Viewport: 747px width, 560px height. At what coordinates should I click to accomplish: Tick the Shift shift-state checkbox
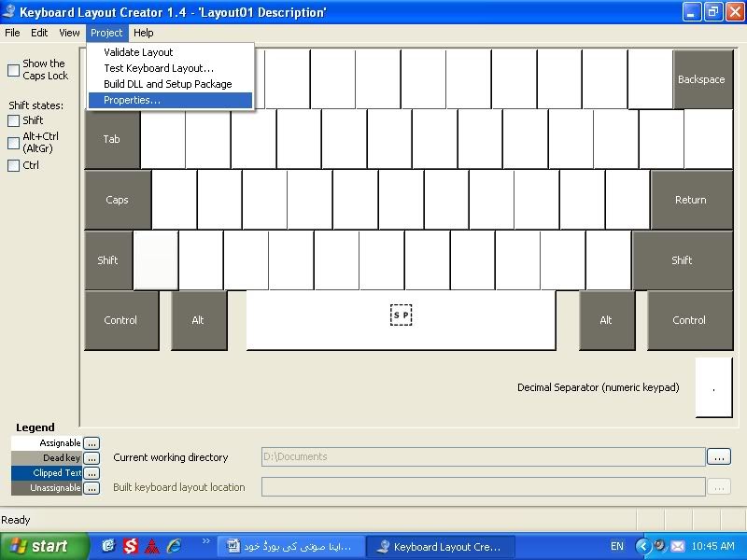(x=14, y=120)
